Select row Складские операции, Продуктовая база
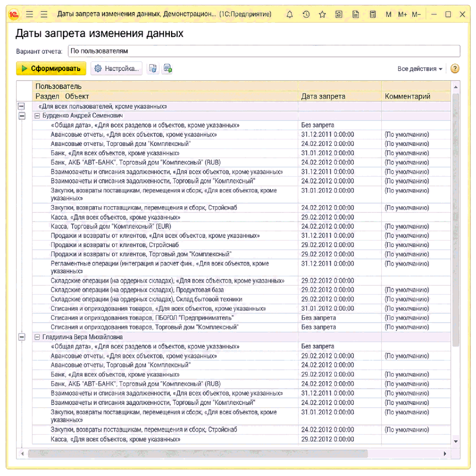The image size is (476, 476). 242,290
